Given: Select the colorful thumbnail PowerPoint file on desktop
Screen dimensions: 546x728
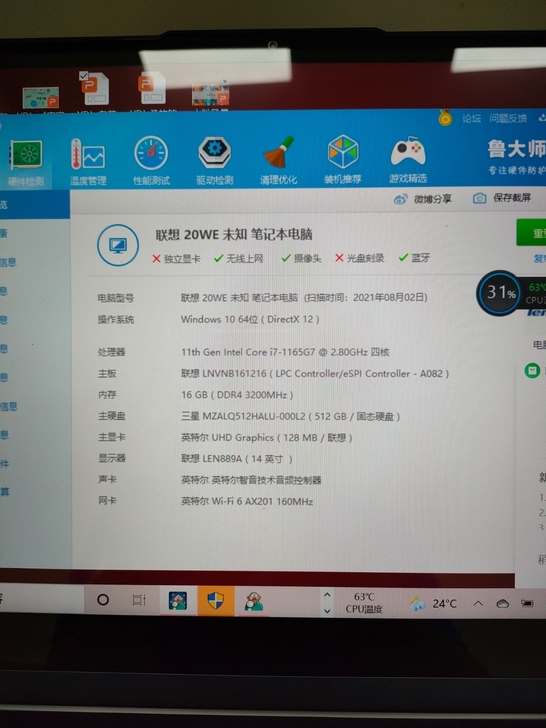Looking at the screenshot, I should (211, 95).
